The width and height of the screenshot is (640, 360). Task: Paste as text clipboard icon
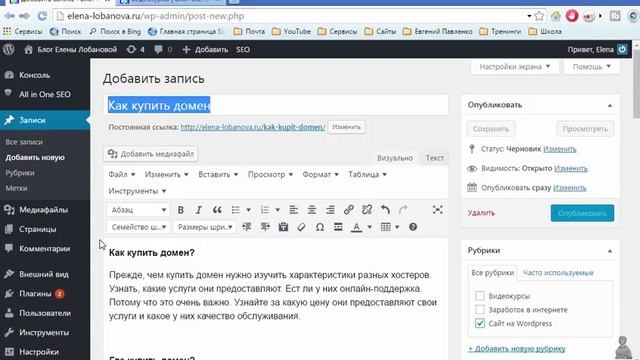(283, 227)
